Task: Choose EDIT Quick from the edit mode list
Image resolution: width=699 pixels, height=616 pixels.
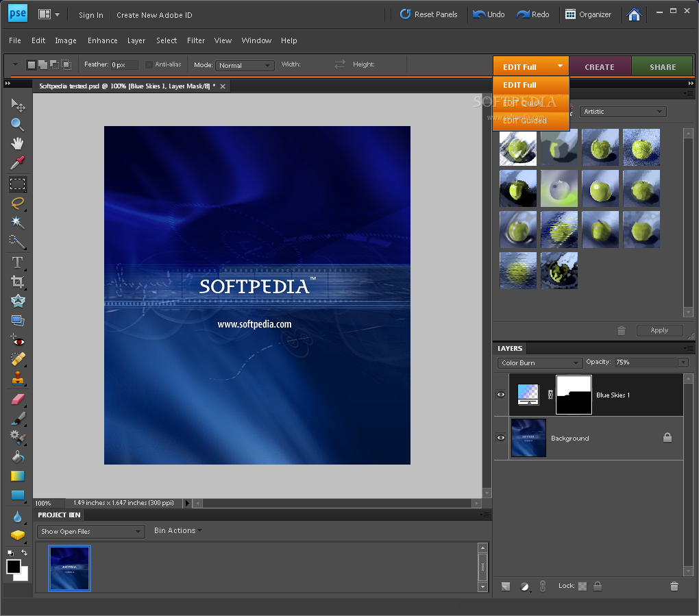Action: [531, 103]
